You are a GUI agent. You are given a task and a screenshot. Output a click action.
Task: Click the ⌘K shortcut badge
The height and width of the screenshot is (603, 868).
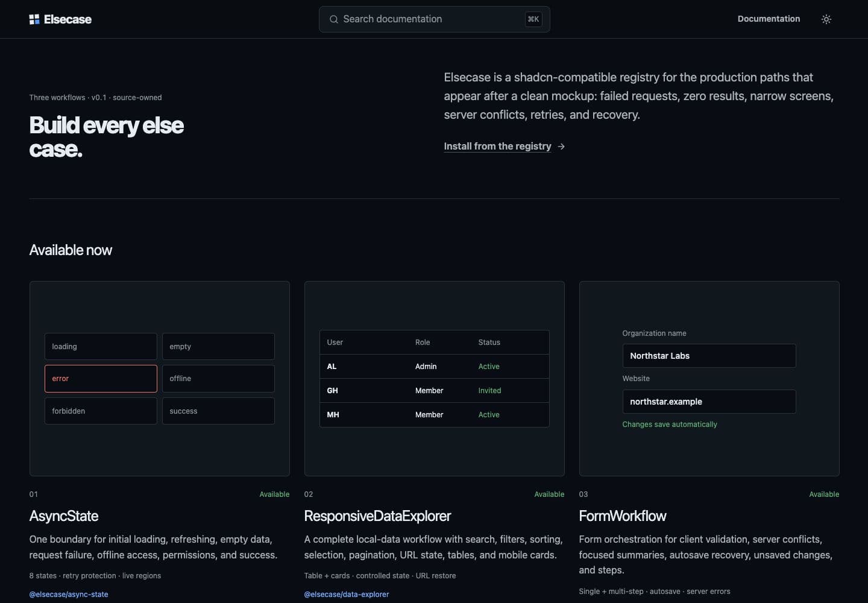[x=533, y=19]
